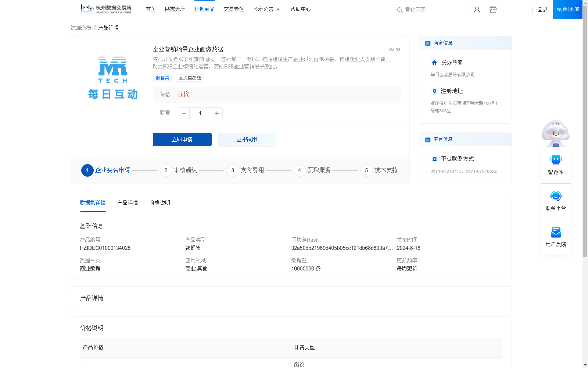This screenshot has height=368, width=588.
Task: Increase quantity with plus button
Action: (x=217, y=113)
